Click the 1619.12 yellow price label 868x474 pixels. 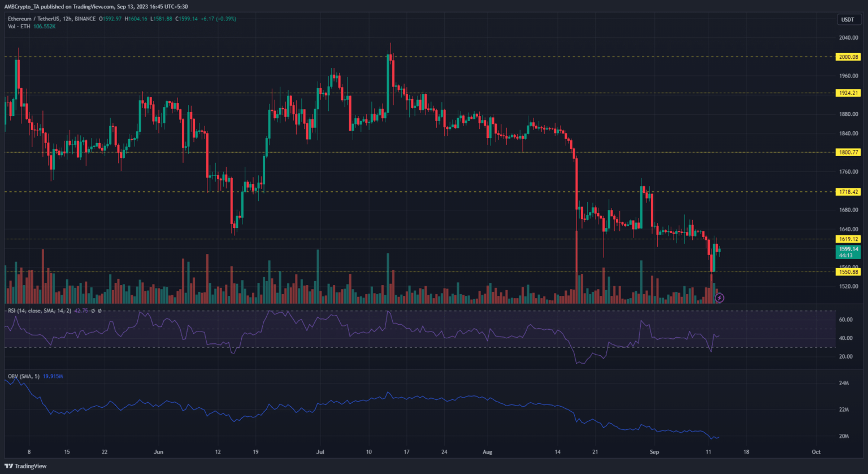(847, 239)
